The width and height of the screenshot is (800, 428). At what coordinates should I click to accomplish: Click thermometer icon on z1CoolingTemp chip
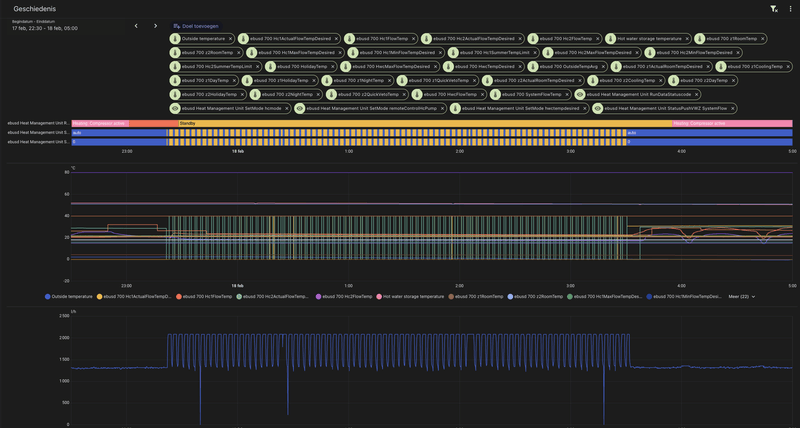[x=720, y=66]
